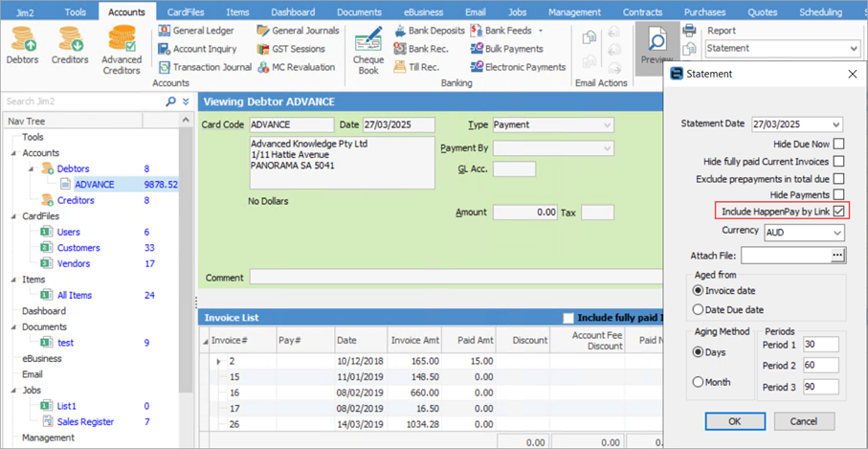Open the Type Payment dropdown
The width and height of the screenshot is (868, 449).
pyautogui.click(x=607, y=125)
